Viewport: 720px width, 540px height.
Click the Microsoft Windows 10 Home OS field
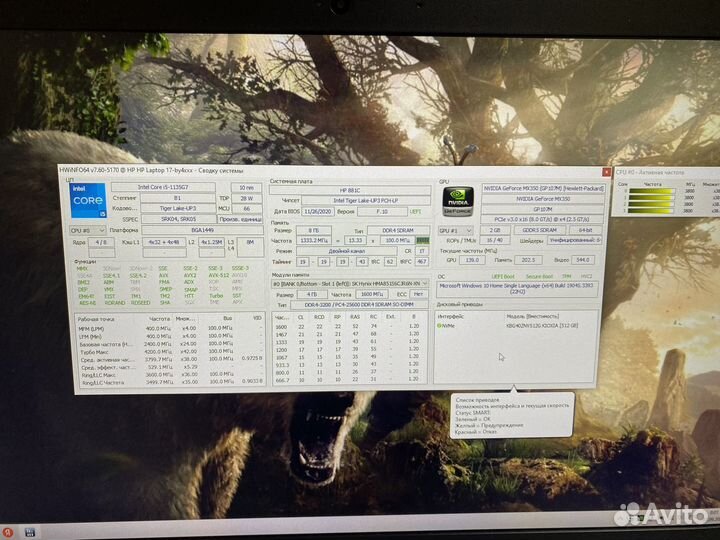click(x=517, y=288)
